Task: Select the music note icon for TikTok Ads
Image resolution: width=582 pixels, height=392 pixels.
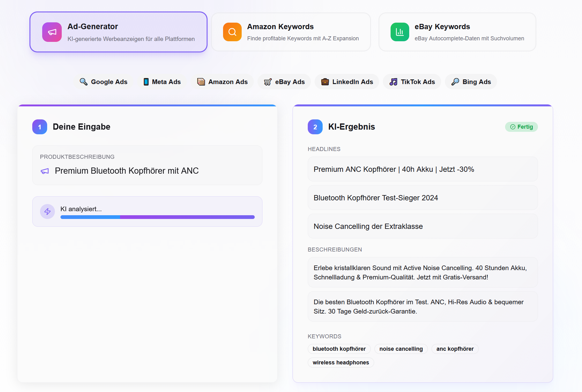Action: (393, 82)
